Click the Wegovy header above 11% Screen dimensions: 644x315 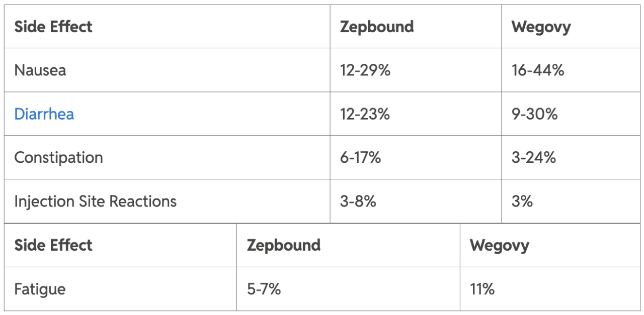coord(499,245)
